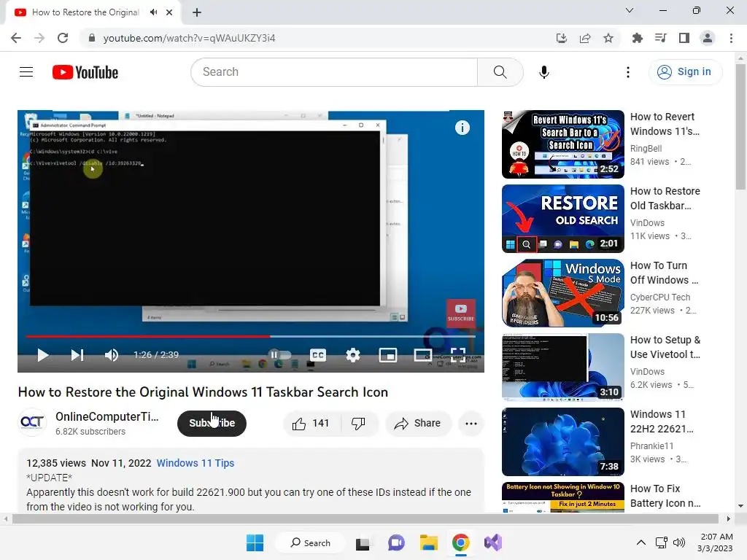The width and height of the screenshot is (747, 560).
Task: Open the Windows S Mode video thumbnail
Action: (x=563, y=293)
